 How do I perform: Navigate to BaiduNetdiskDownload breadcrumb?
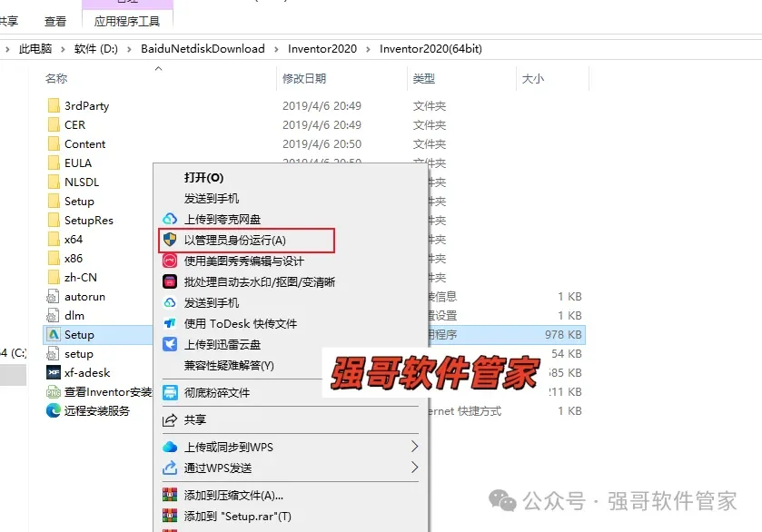click(203, 49)
